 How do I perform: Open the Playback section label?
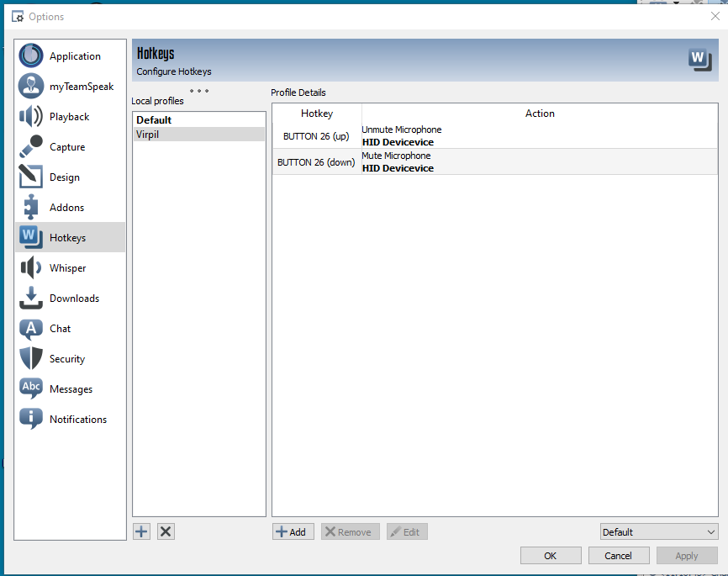70,117
